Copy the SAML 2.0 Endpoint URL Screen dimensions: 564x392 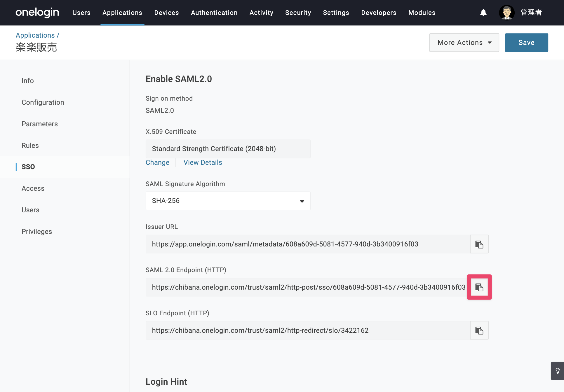click(479, 287)
